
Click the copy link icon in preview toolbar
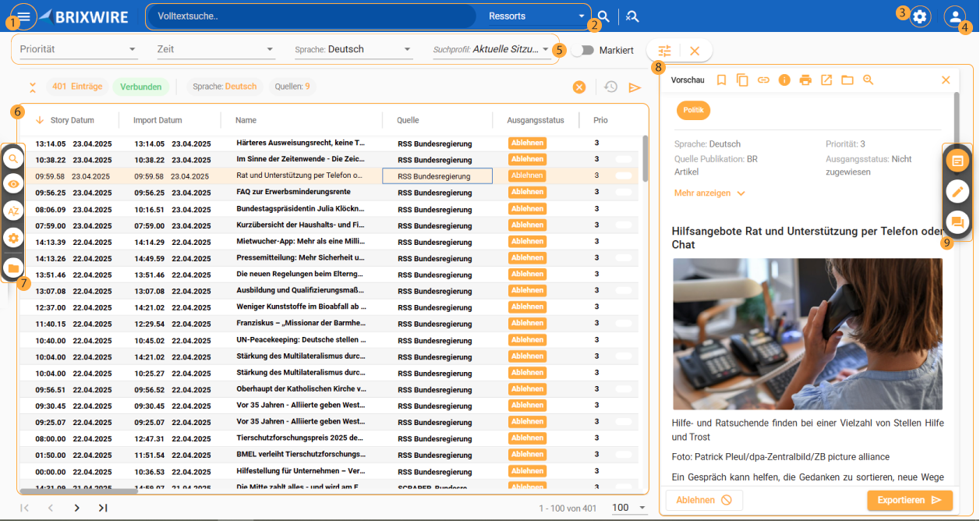763,80
